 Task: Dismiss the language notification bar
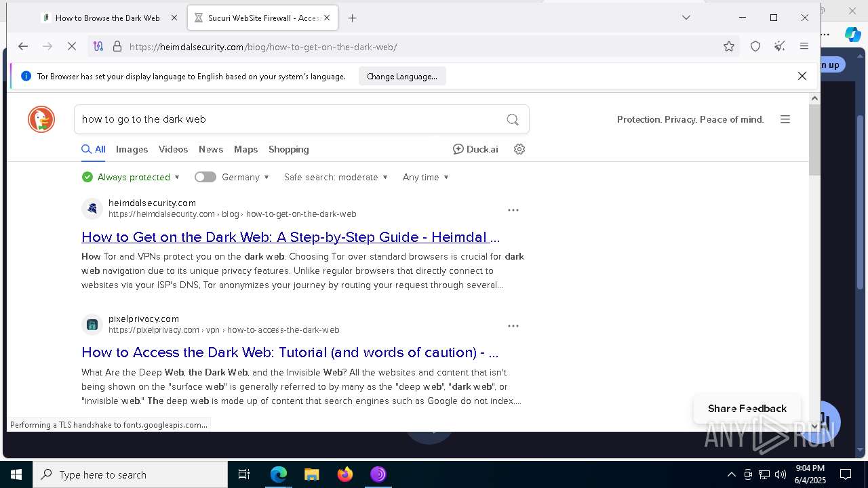tap(802, 76)
